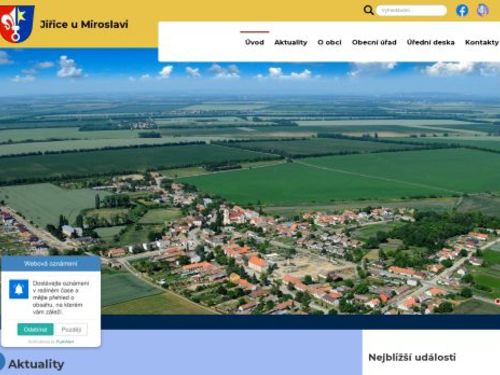Open the Kontakty menu item

[x=482, y=42]
